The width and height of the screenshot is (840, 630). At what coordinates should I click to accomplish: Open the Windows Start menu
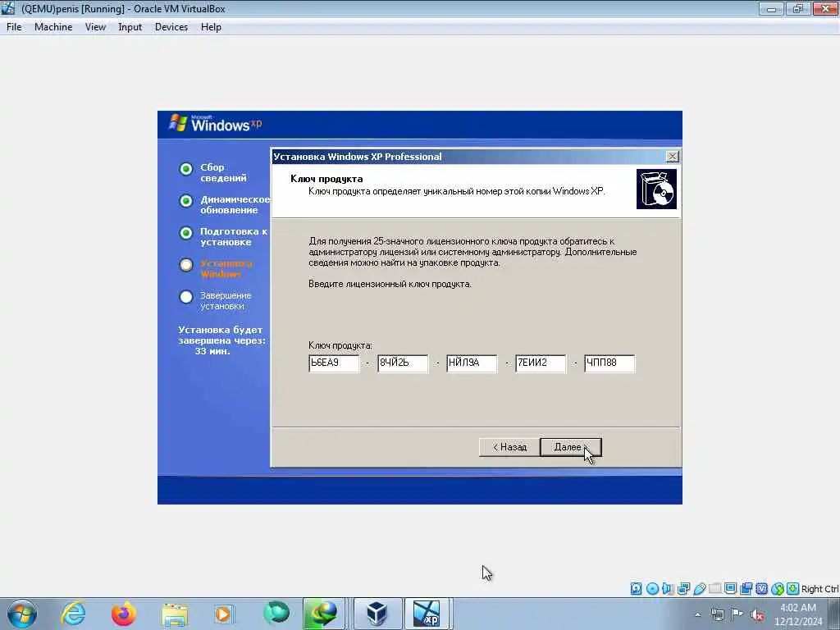pyautogui.click(x=22, y=614)
